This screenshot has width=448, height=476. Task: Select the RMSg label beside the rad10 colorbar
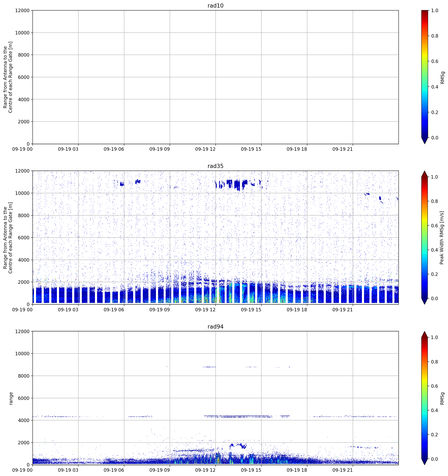(x=442, y=77)
